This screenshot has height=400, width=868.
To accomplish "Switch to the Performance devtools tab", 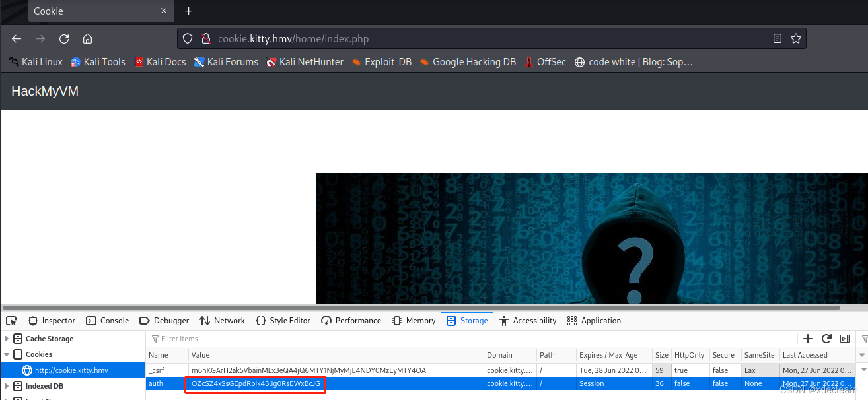I will point(351,321).
